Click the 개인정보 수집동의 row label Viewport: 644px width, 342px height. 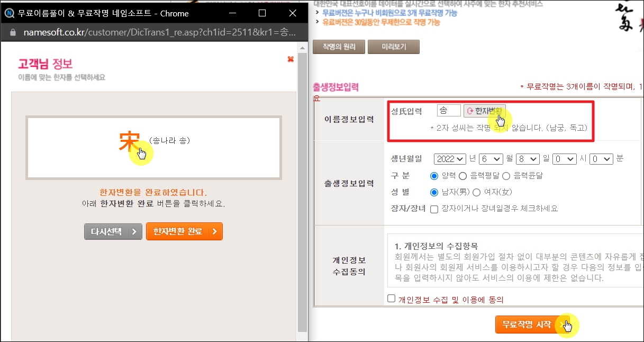[x=349, y=266]
